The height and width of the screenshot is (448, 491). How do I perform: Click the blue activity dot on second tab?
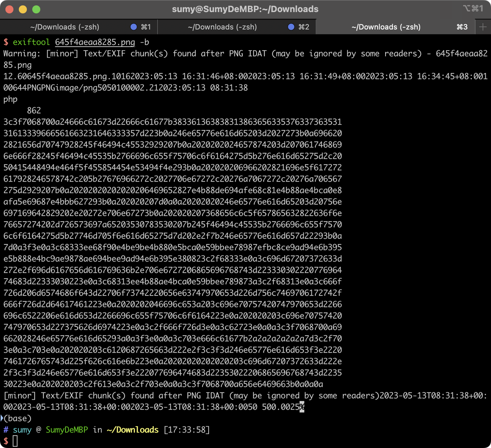click(291, 27)
